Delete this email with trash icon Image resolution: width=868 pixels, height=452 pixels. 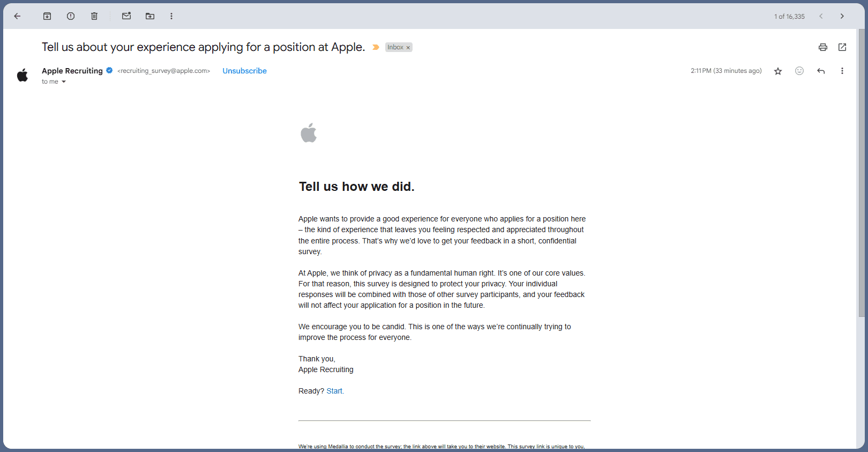point(94,16)
